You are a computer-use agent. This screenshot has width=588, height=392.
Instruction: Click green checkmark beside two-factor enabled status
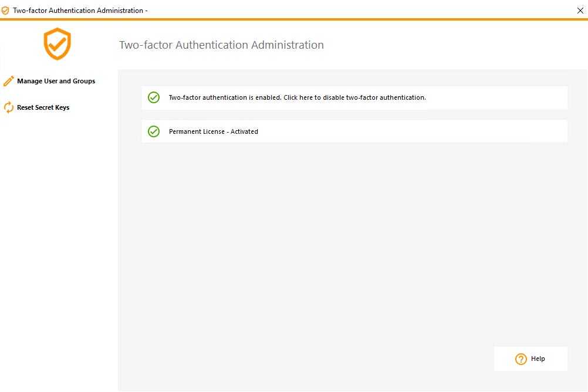pyautogui.click(x=154, y=97)
